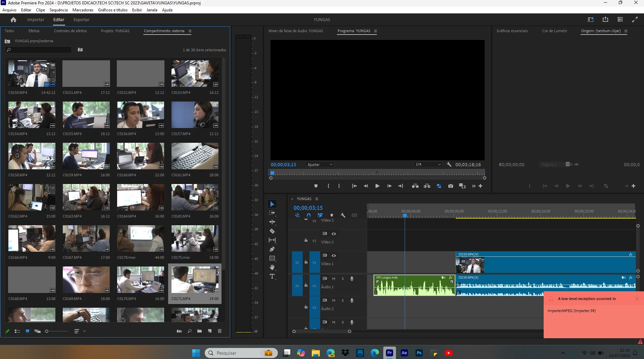Mute the Áudio 1 track
This screenshot has width=644, height=359.
pos(334,279)
